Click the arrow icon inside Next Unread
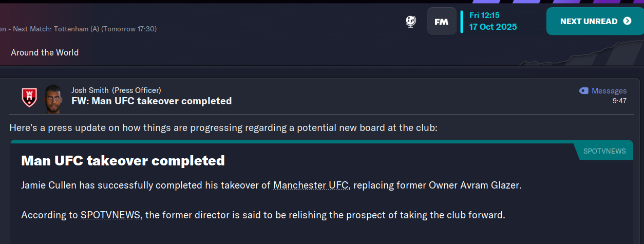The height and width of the screenshot is (244, 644). pyautogui.click(x=627, y=21)
